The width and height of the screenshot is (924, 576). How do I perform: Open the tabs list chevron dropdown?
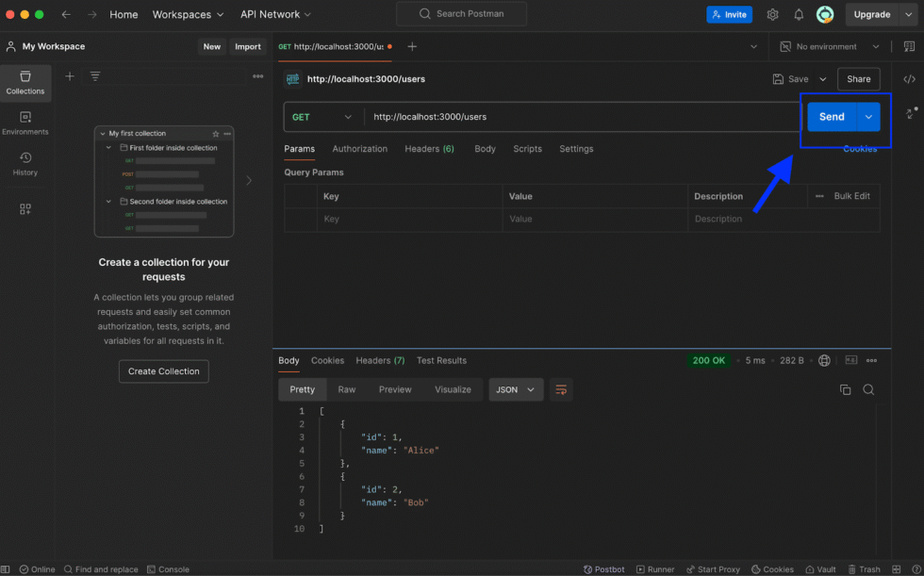(753, 46)
